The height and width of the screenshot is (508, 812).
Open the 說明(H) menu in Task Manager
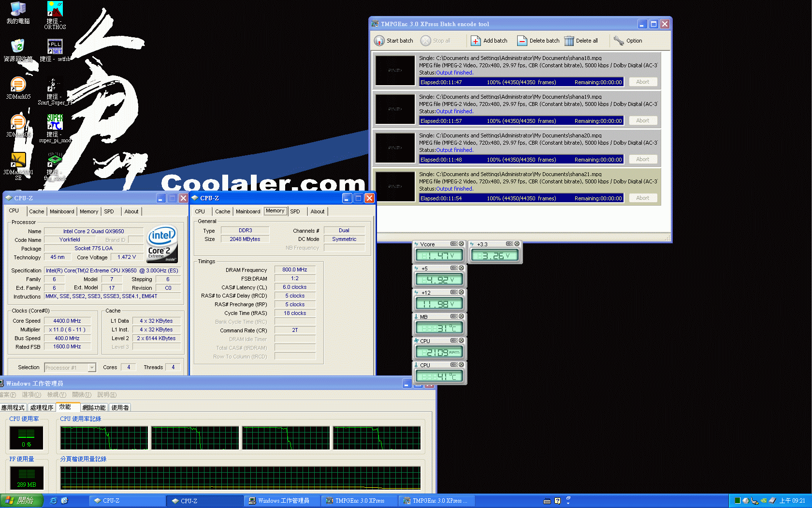pos(107,395)
